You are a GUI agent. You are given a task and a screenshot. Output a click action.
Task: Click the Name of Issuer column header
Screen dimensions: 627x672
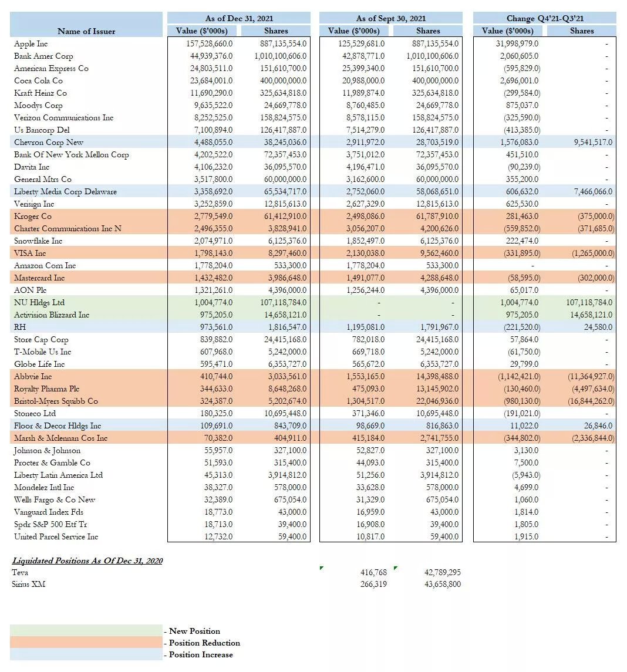86,31
